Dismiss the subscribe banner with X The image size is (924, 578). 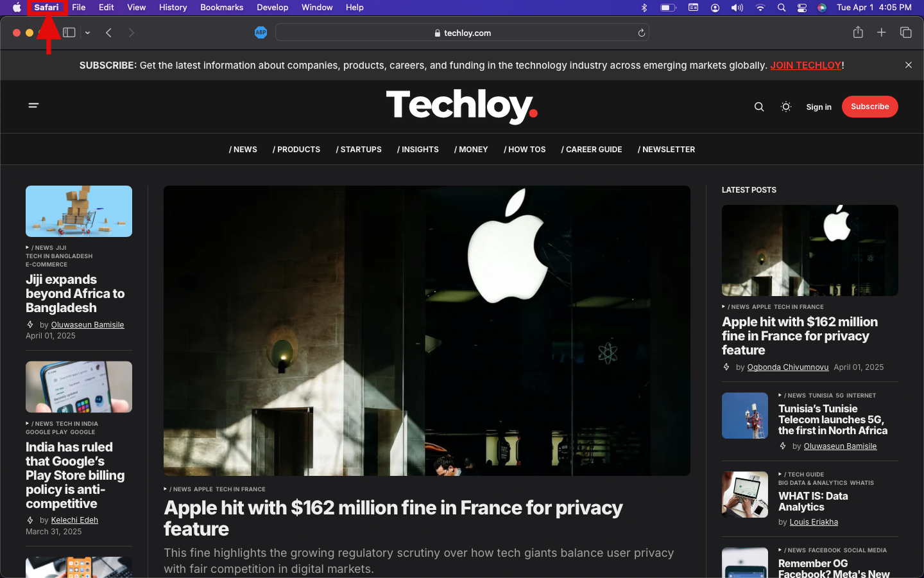point(909,65)
